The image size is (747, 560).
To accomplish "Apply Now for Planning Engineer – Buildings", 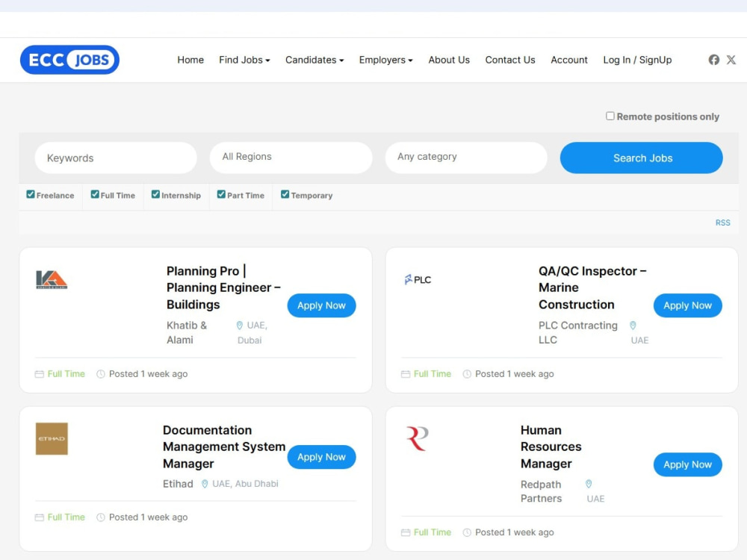I will (x=321, y=305).
